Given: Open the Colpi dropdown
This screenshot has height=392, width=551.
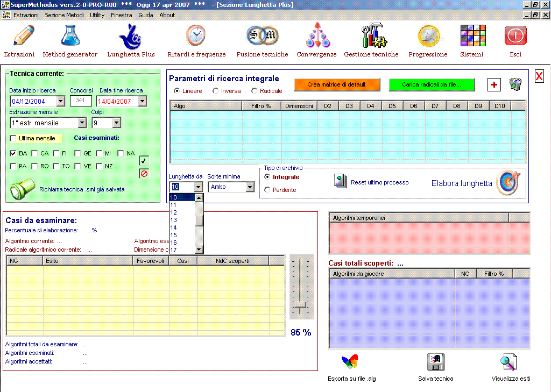Looking at the screenshot, I should (117, 123).
